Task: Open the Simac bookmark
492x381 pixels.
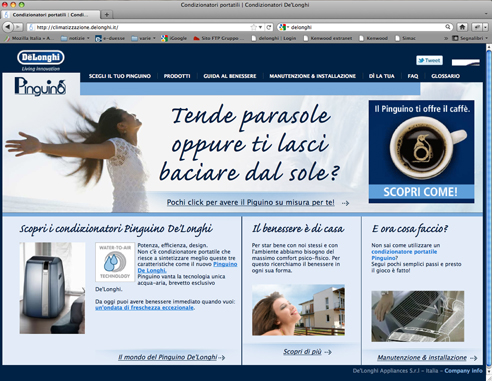Action: [x=405, y=38]
